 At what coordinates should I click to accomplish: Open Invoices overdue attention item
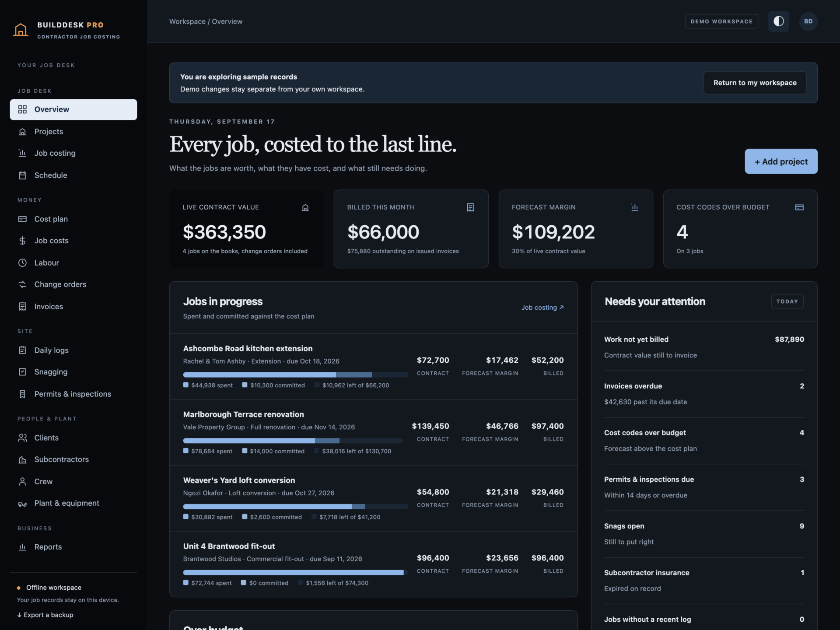(x=704, y=394)
